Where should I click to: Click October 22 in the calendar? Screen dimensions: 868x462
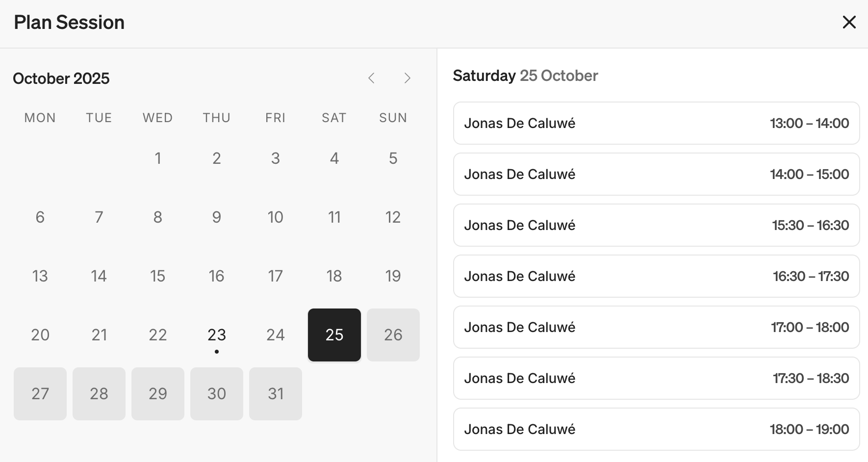click(x=158, y=335)
